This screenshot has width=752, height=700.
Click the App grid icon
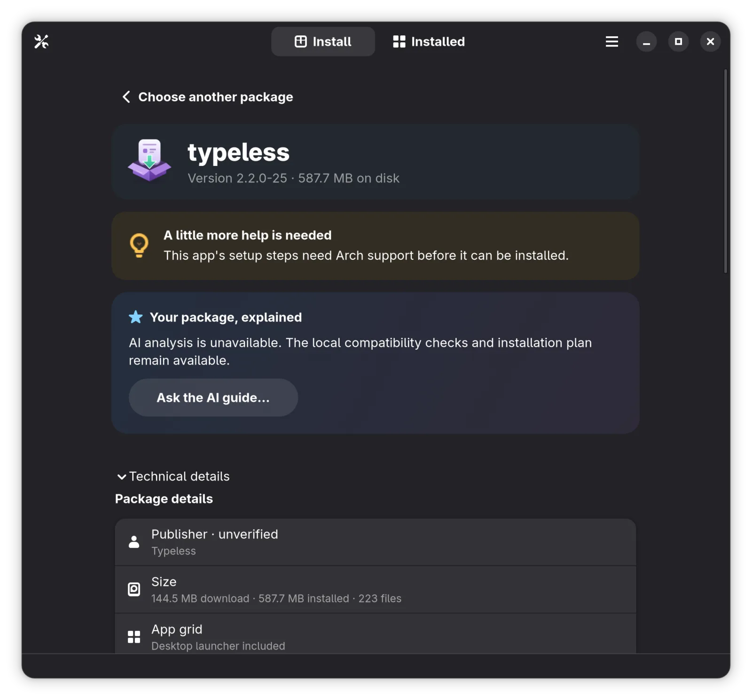tap(134, 637)
